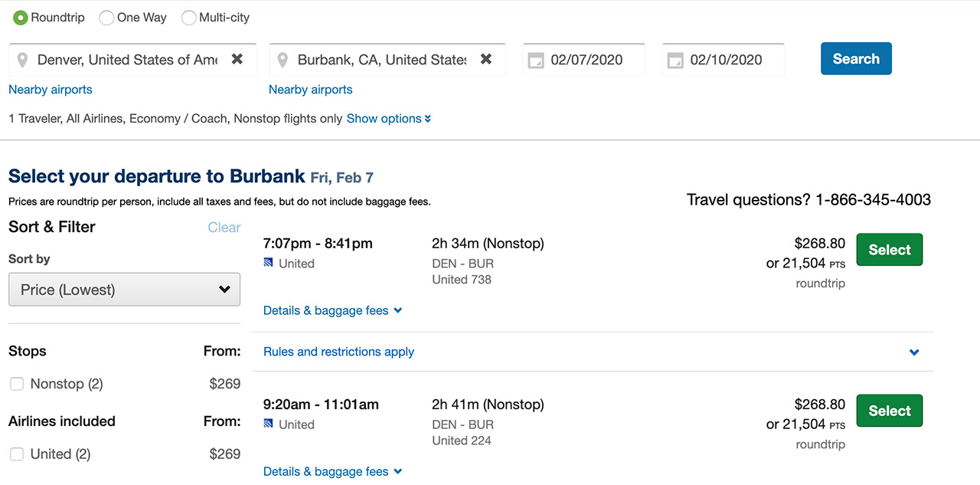Expand Show options for traveler settings
The width and height of the screenshot is (980, 485).
(389, 119)
